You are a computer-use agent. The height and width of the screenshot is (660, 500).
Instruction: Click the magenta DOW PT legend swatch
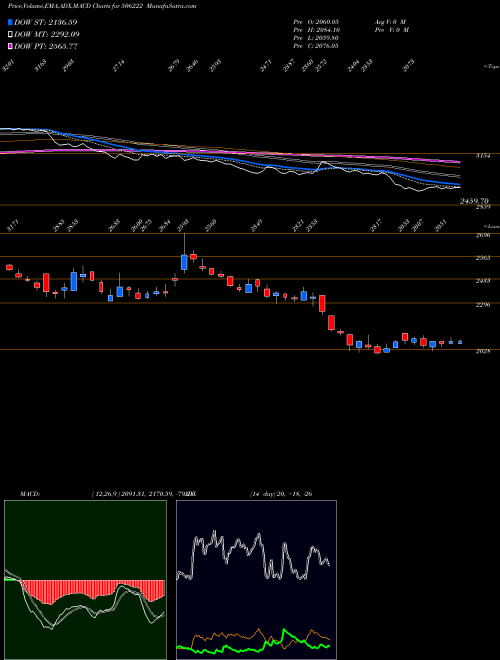pos(10,46)
